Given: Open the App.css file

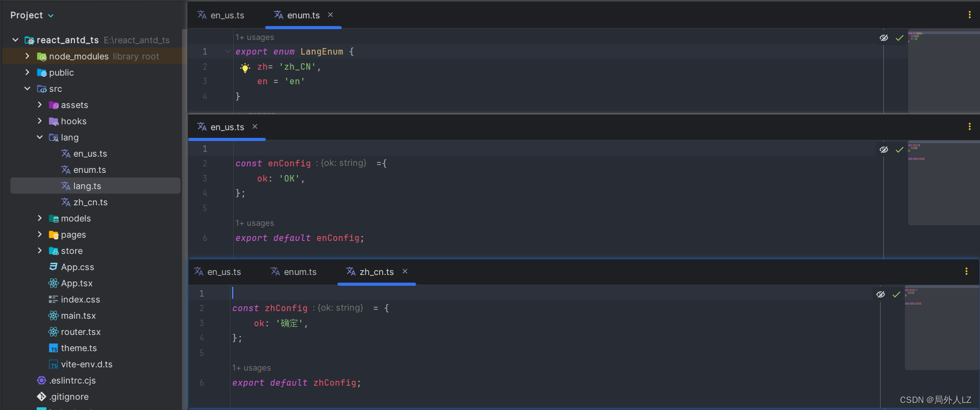Looking at the screenshot, I should (x=77, y=267).
